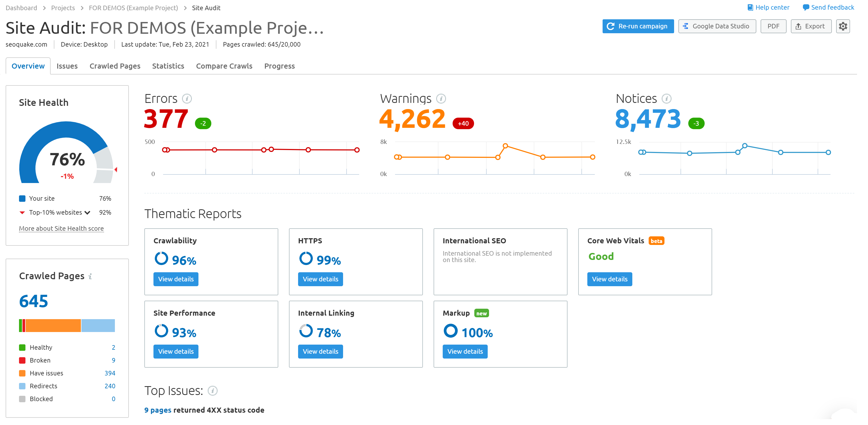Click the Re-run campaign refresh icon
This screenshot has height=425, width=868.
pyautogui.click(x=612, y=26)
